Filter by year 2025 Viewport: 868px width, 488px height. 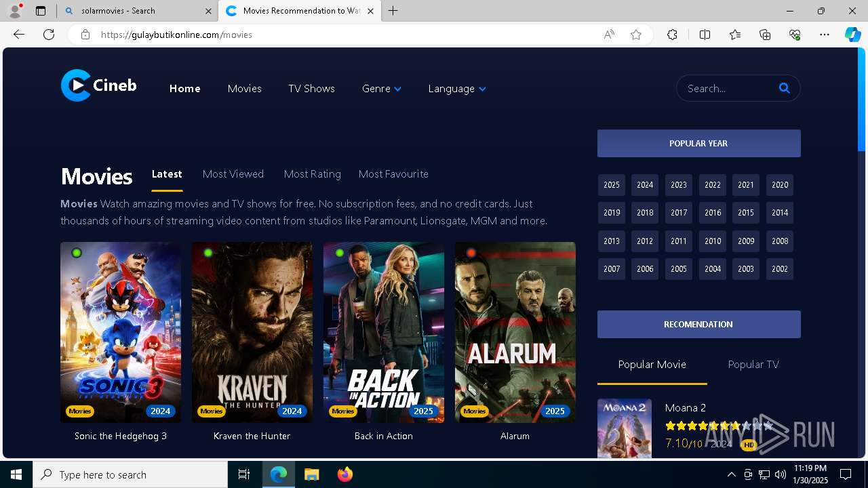612,185
